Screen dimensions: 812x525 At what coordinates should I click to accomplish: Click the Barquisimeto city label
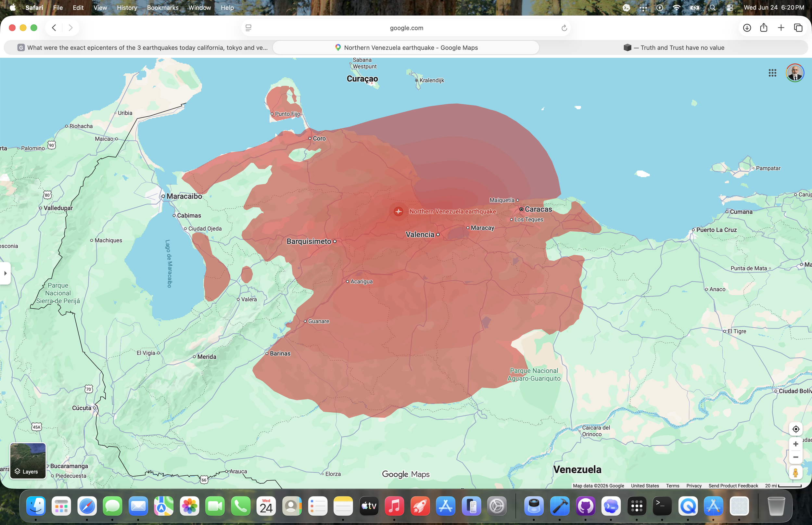(x=309, y=241)
